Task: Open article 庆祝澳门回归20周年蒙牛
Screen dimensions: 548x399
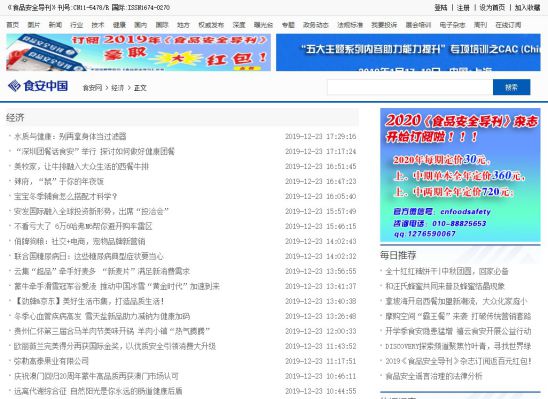Action: (x=96, y=376)
